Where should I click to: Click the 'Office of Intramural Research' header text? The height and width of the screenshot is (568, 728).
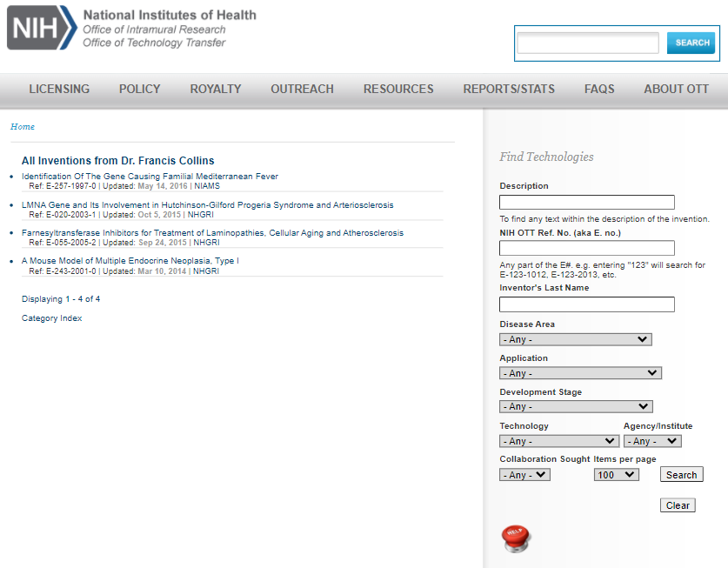(154, 30)
